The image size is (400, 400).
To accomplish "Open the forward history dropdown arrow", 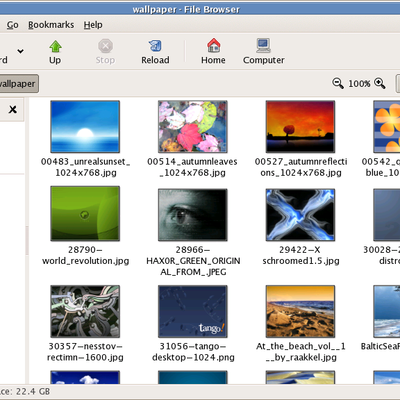I will [20, 51].
